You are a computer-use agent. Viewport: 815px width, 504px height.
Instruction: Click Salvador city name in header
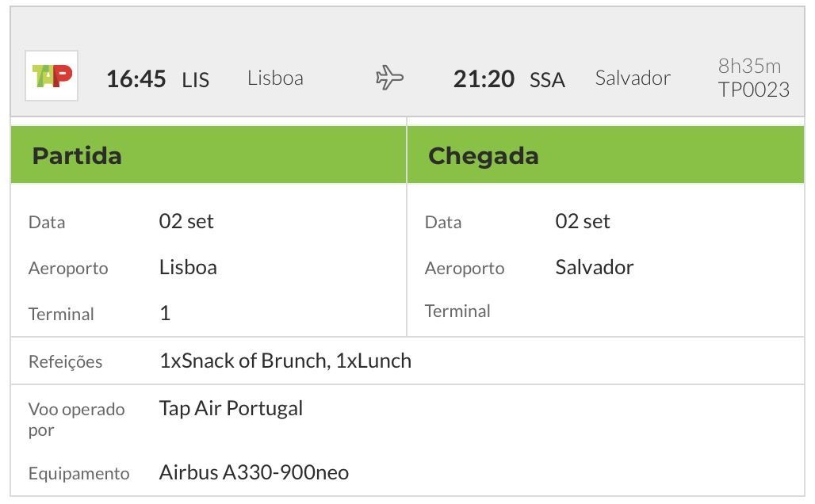[x=633, y=78]
